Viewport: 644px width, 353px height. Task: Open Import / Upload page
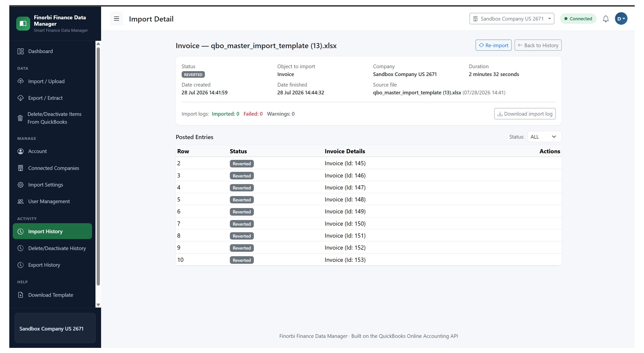pos(52,81)
